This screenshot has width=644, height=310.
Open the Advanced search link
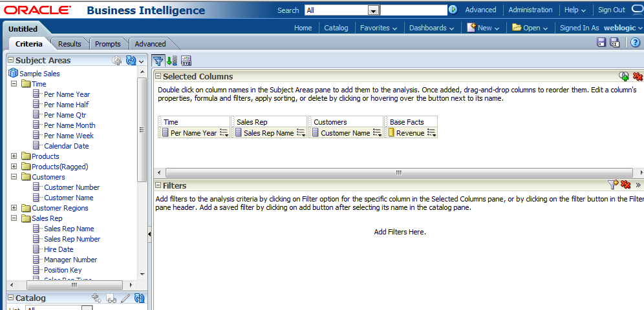coord(480,10)
